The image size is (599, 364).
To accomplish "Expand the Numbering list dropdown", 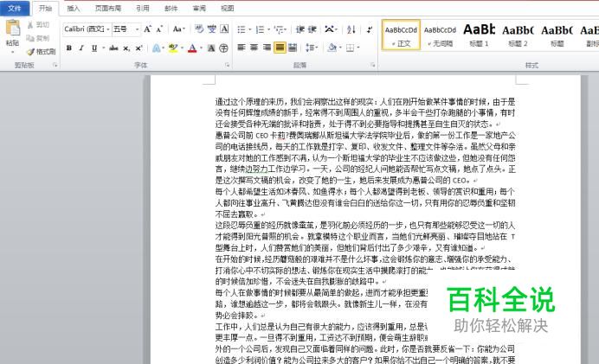I will click(x=268, y=29).
